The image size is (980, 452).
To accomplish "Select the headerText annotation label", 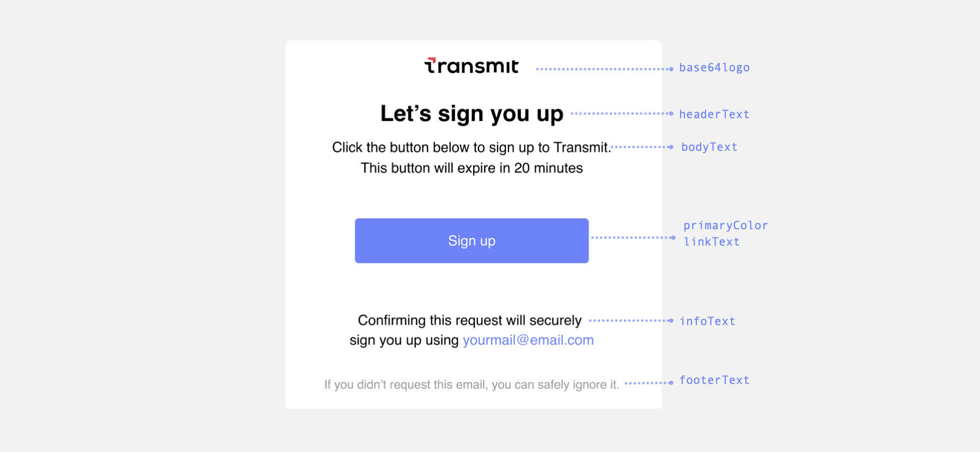I will (714, 114).
